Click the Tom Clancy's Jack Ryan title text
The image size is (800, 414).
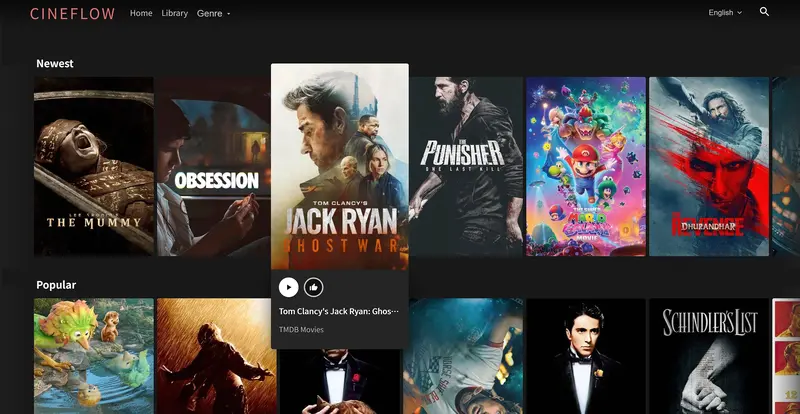point(339,311)
